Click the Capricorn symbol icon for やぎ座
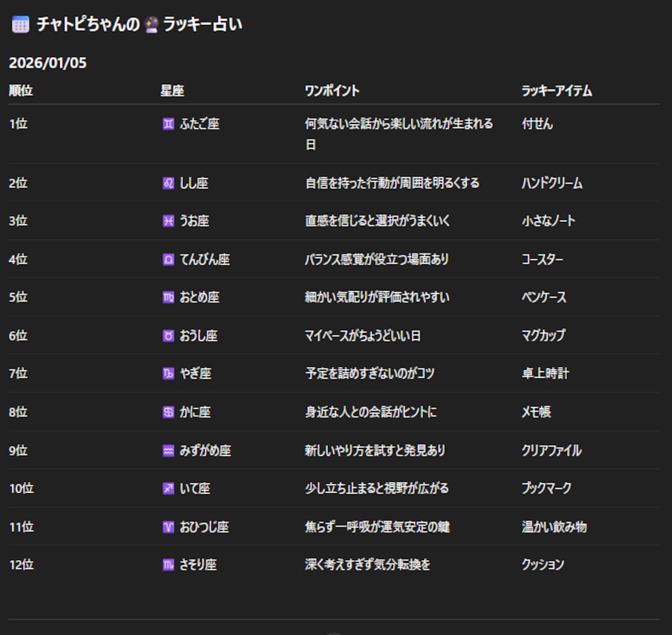The width and height of the screenshot is (672, 635). [169, 374]
